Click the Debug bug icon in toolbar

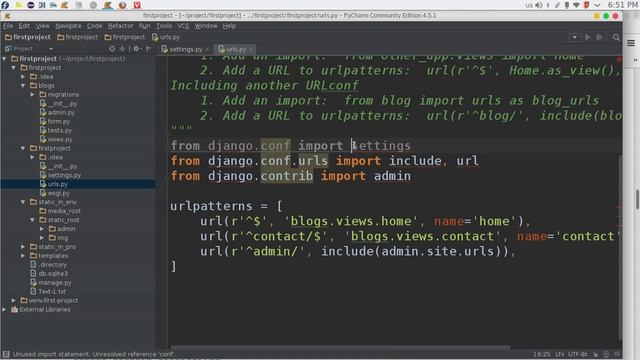coord(599,37)
